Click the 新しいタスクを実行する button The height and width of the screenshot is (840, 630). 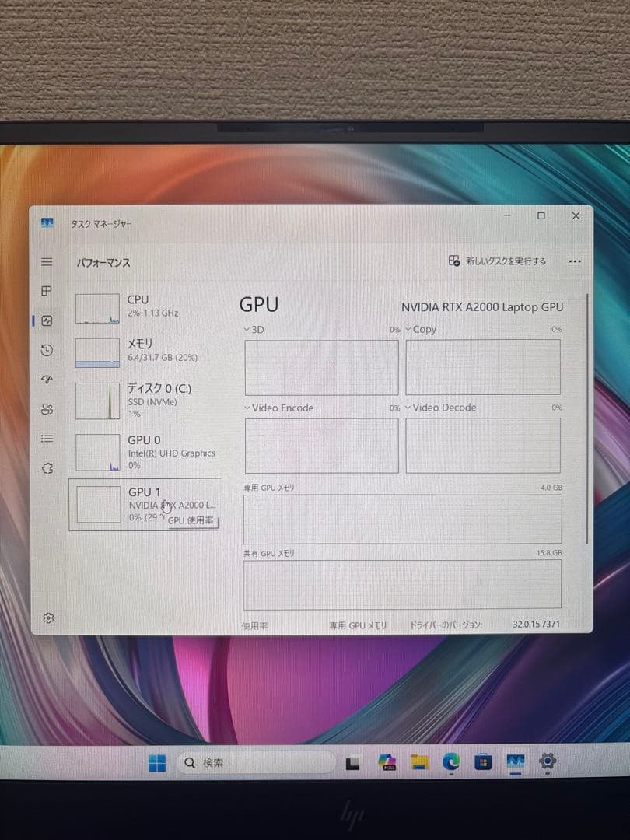[498, 261]
